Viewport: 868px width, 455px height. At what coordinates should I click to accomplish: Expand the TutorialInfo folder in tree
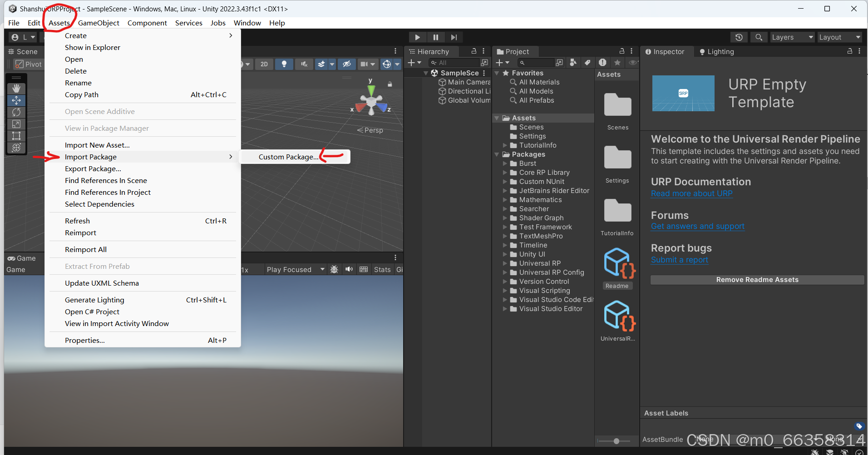505,145
